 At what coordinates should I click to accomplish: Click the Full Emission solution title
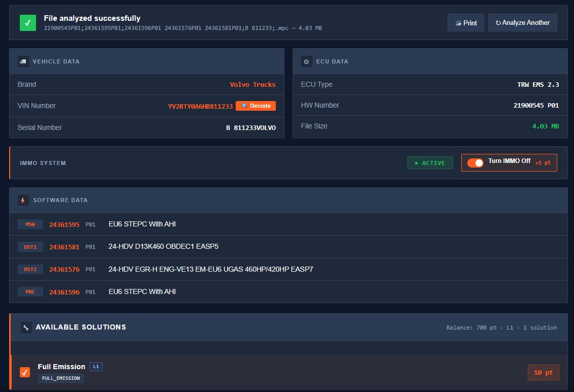click(x=61, y=367)
